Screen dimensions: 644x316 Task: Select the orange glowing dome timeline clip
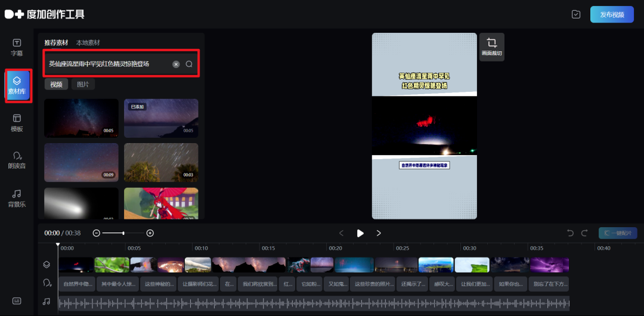click(171, 265)
